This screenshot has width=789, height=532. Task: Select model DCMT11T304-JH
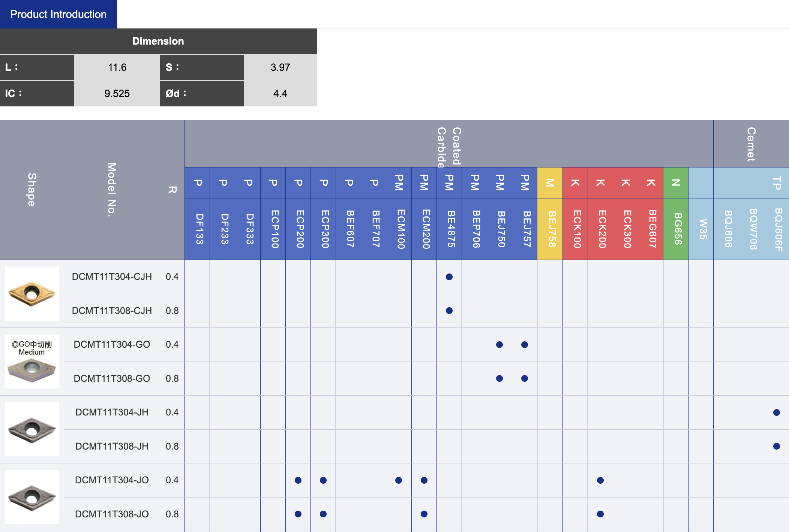click(112, 412)
